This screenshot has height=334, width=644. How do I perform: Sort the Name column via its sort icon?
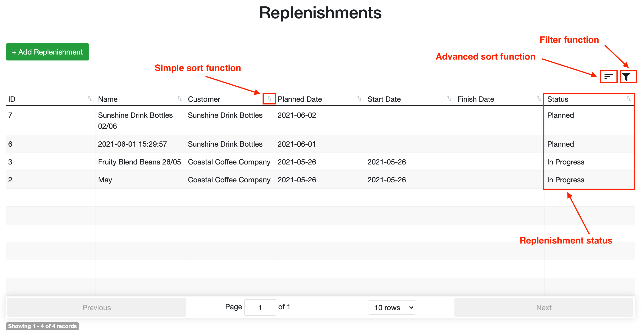pyautogui.click(x=180, y=99)
